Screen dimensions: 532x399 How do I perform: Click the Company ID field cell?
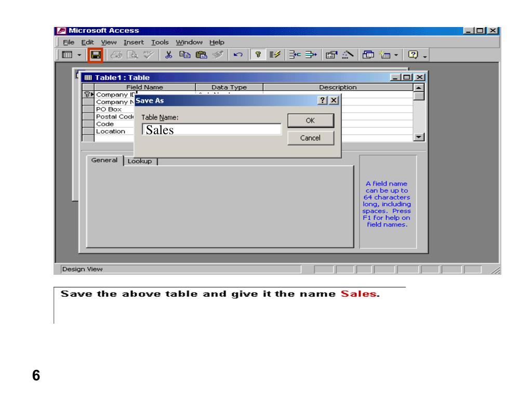115,95
